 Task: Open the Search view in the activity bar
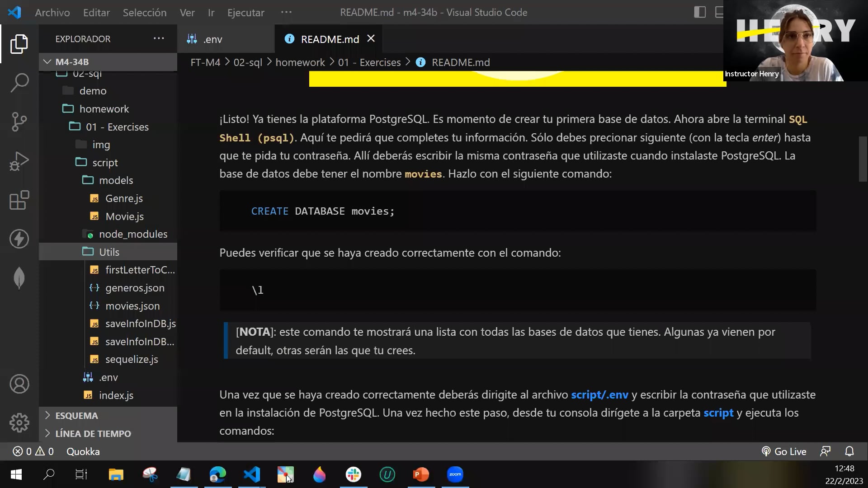click(19, 83)
